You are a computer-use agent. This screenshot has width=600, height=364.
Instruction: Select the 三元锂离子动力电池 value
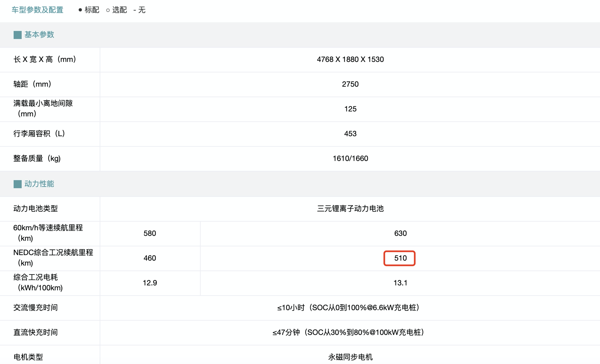(350, 209)
